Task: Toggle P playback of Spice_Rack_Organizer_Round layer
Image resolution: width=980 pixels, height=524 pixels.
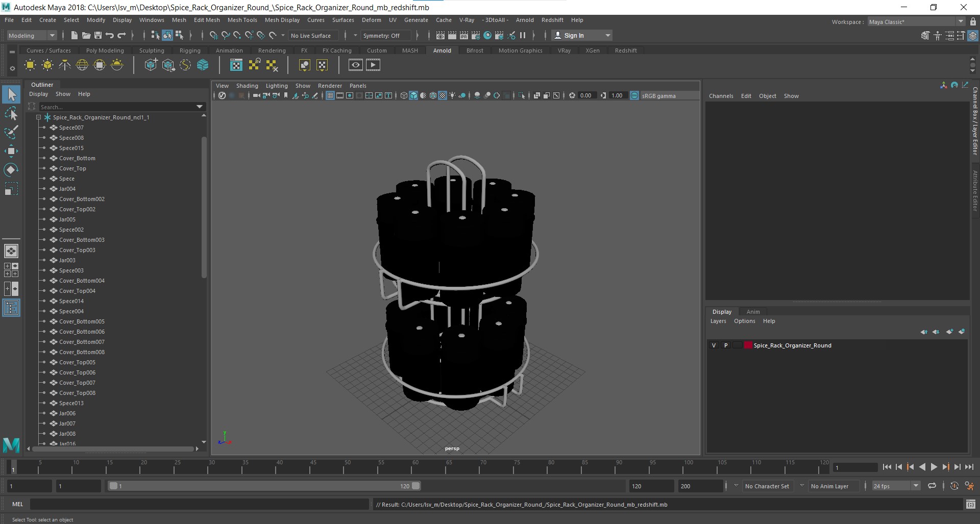Action: (x=725, y=345)
